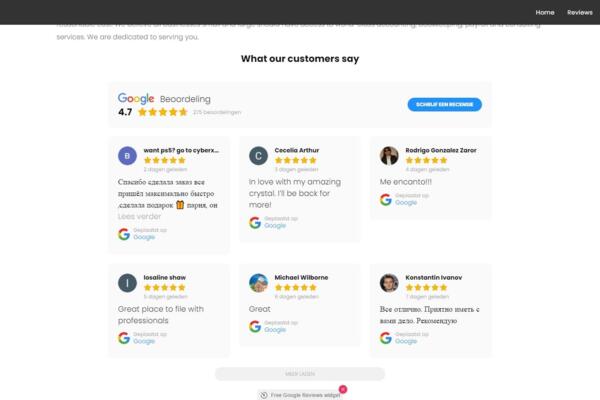Open the Home menu item
The image size is (600, 400).
pos(545,12)
